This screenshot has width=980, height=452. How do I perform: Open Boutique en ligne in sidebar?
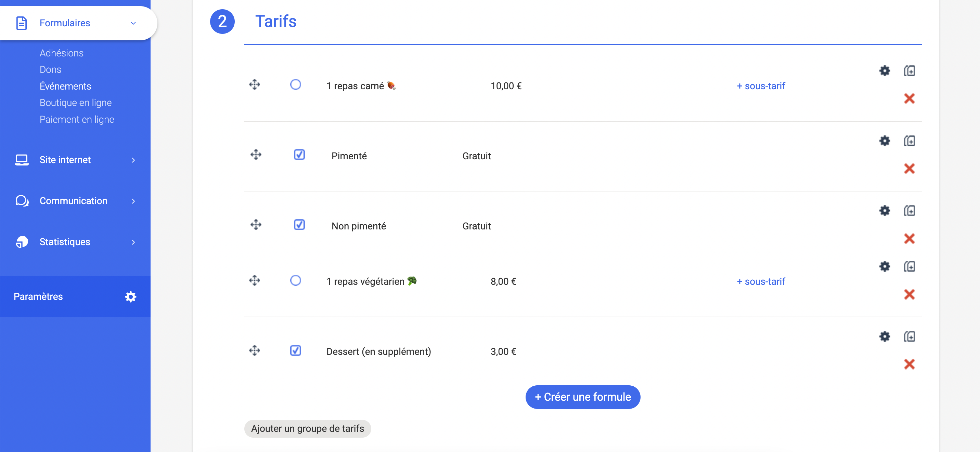coord(75,103)
